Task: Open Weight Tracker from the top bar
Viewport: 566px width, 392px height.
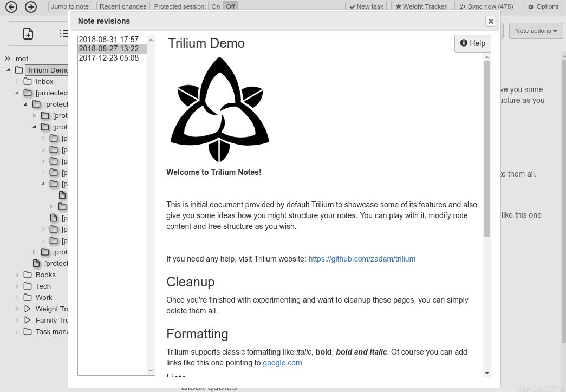Action: [421, 6]
